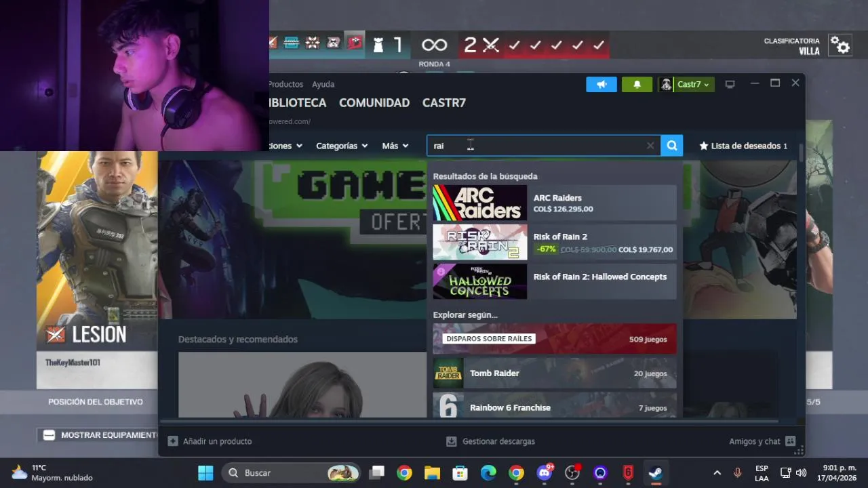Expand the Castr7 account dropdown

pyautogui.click(x=686, y=84)
